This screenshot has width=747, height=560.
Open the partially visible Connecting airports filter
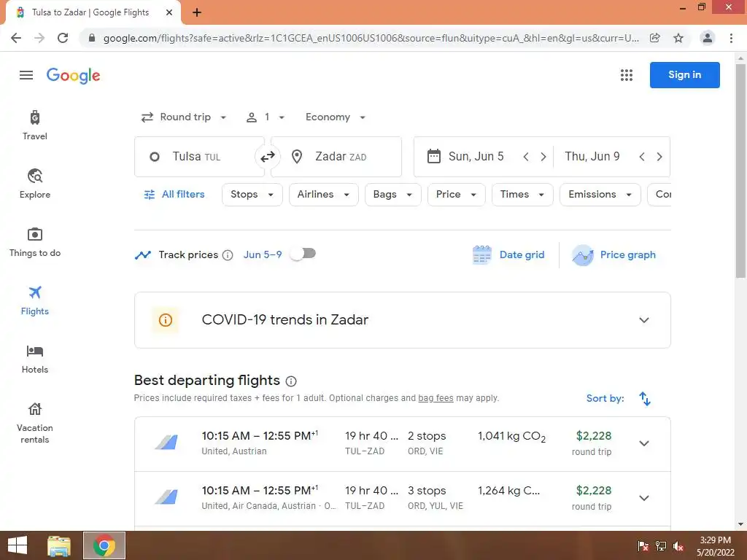coord(659,194)
